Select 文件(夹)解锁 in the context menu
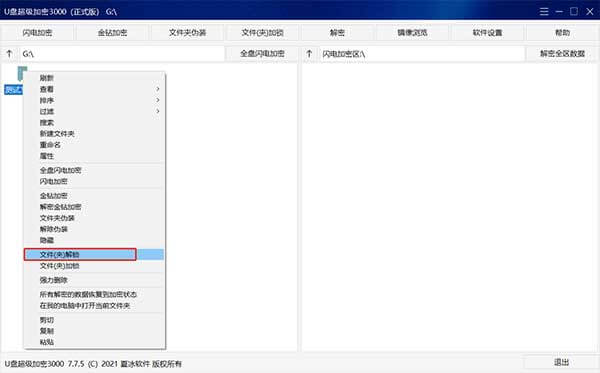This screenshot has width=600, height=373. point(94,254)
